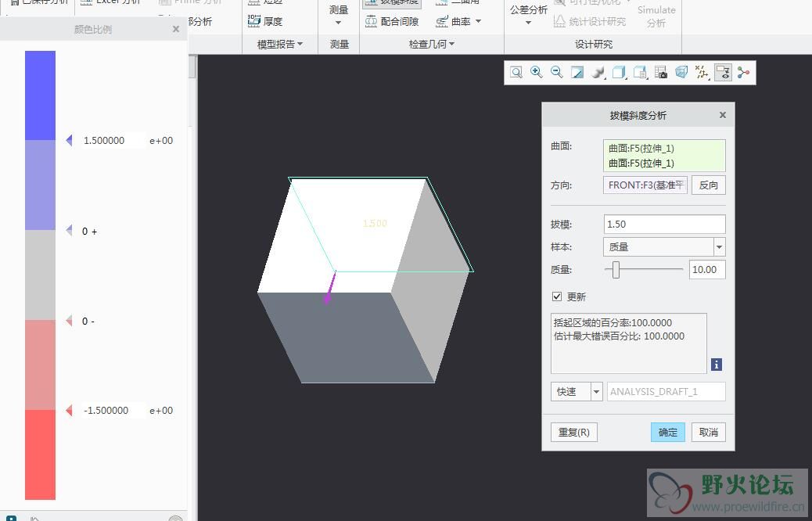Click the Repeat (重复(R)) button
The height and width of the screenshot is (521, 812).
(x=573, y=433)
